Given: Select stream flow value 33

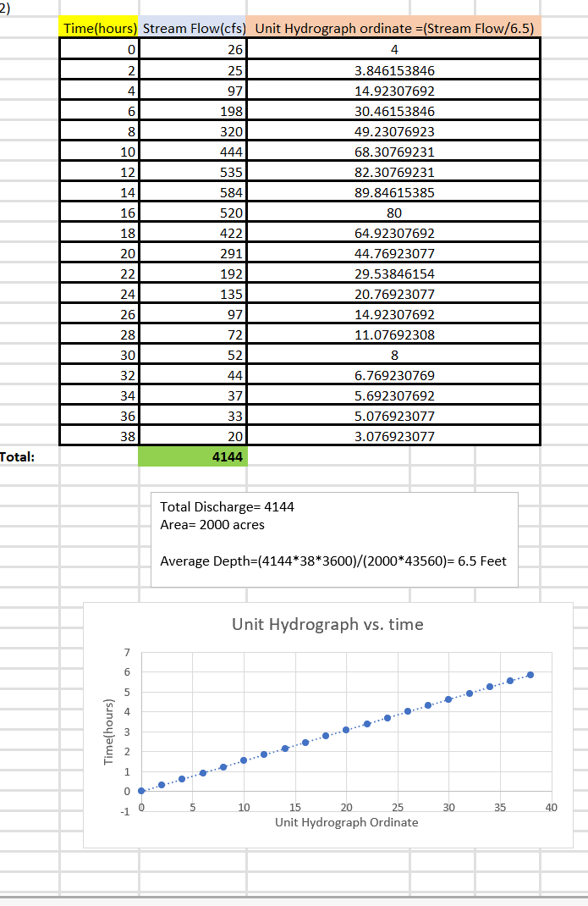Looking at the screenshot, I should point(193,416).
